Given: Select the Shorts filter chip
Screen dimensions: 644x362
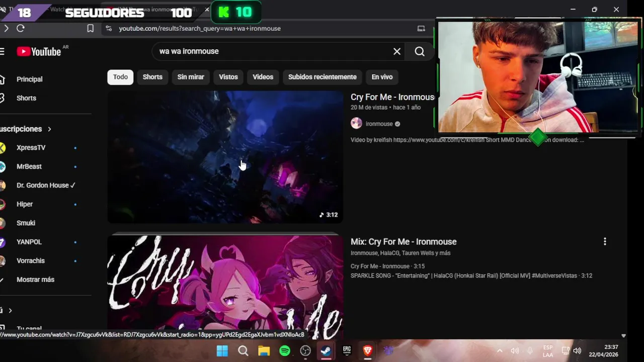Looking at the screenshot, I should pyautogui.click(x=152, y=77).
